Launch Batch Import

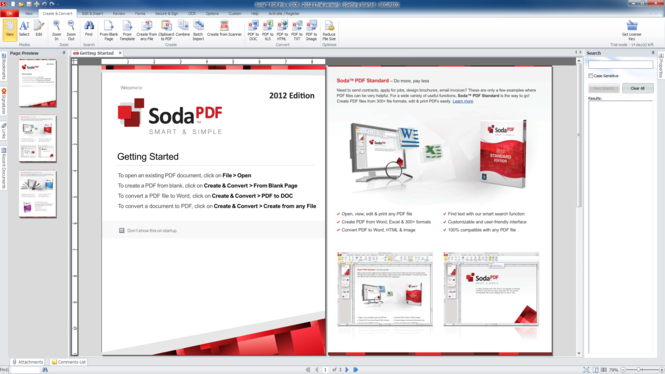click(x=198, y=30)
